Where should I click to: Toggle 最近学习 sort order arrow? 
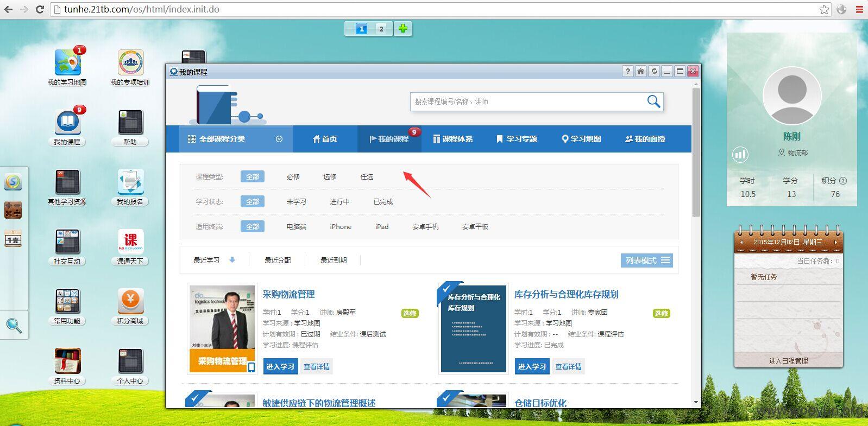(x=232, y=260)
